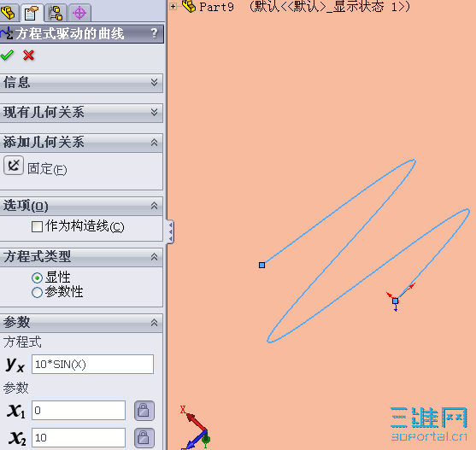Select the 显性 explicit equation type
Image resolution: width=476 pixels, height=450 pixels.
[x=37, y=278]
